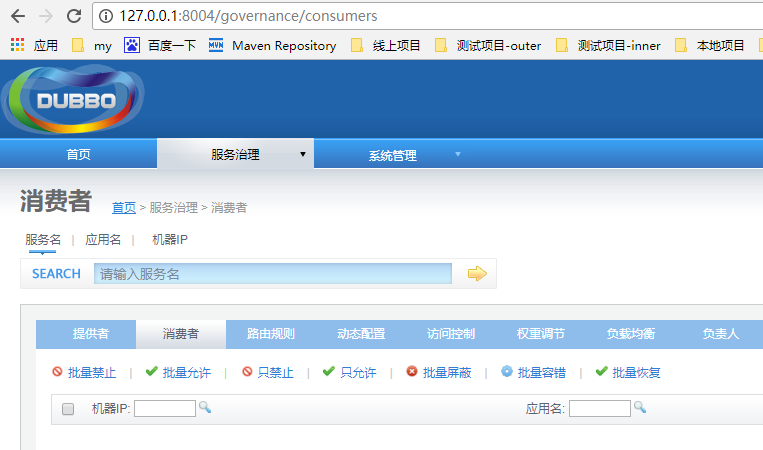Go to the 首页 nav menu item
Image resolution: width=763 pixels, height=450 pixels.
[78, 154]
